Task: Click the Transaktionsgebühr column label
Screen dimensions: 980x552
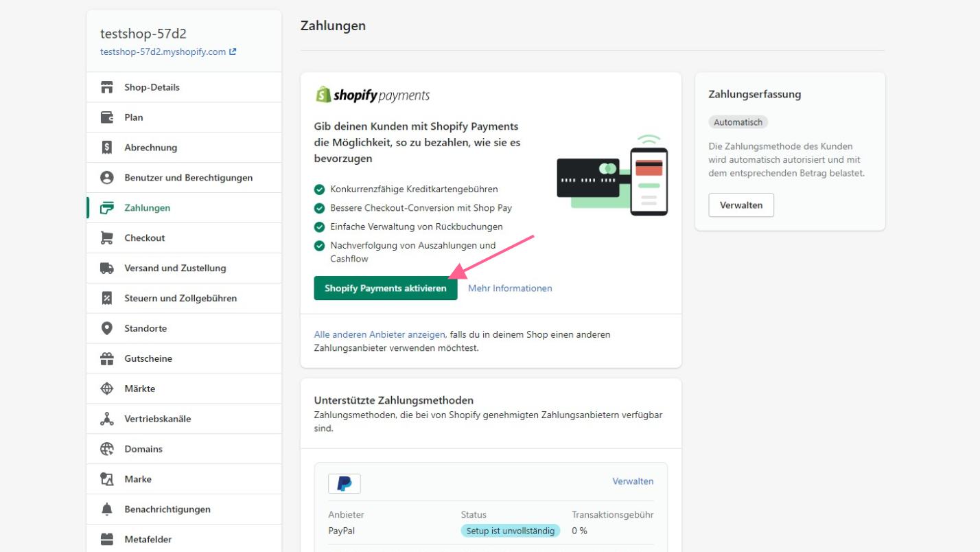Action: (613, 514)
